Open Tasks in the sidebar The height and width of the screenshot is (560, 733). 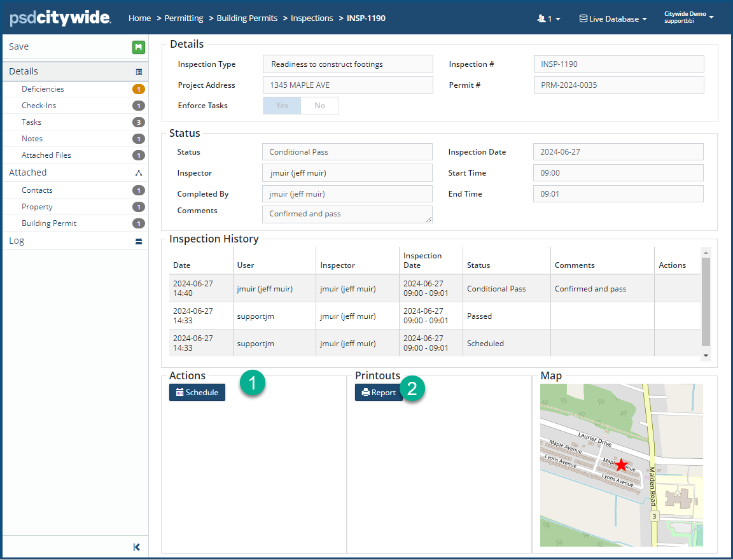(x=32, y=122)
